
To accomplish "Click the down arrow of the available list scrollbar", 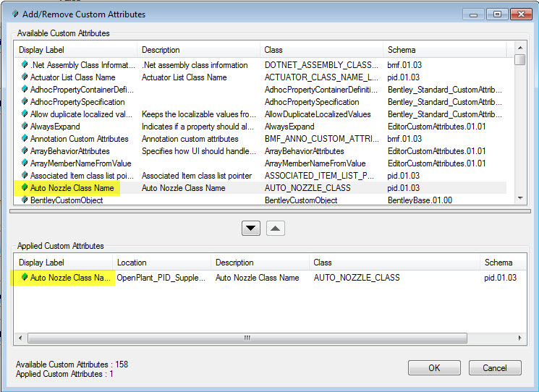I will (520, 198).
